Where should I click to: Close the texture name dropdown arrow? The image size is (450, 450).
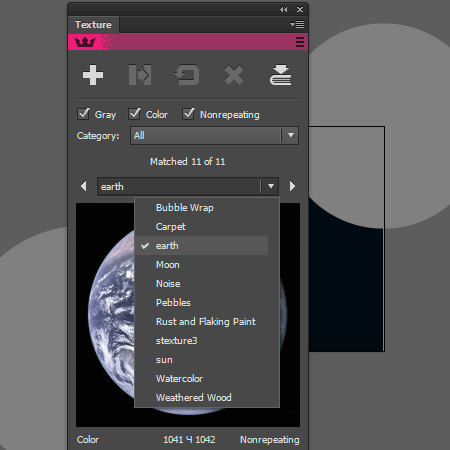pos(271,186)
